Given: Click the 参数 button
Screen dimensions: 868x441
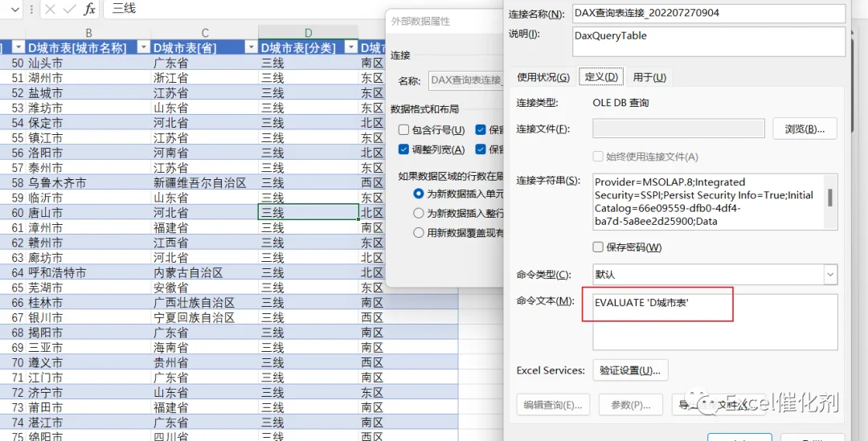Looking at the screenshot, I should coord(631,405).
